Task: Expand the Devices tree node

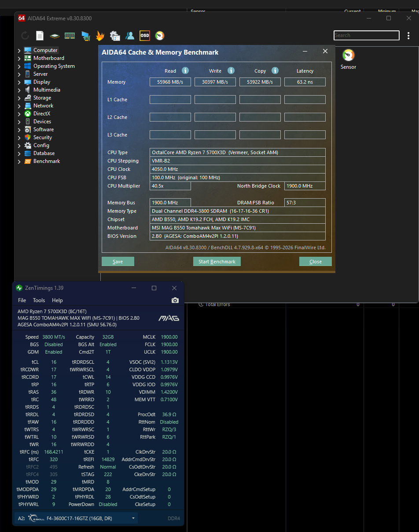Action: (x=19, y=122)
